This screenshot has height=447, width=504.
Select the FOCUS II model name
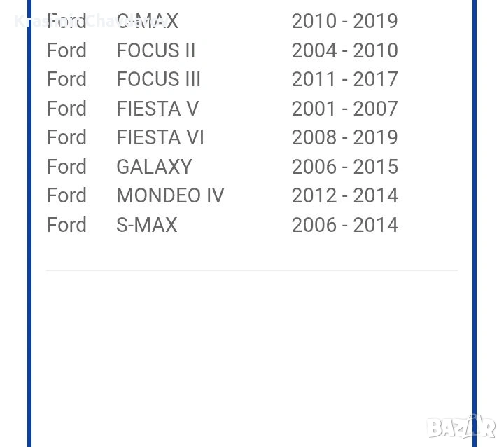[155, 50]
